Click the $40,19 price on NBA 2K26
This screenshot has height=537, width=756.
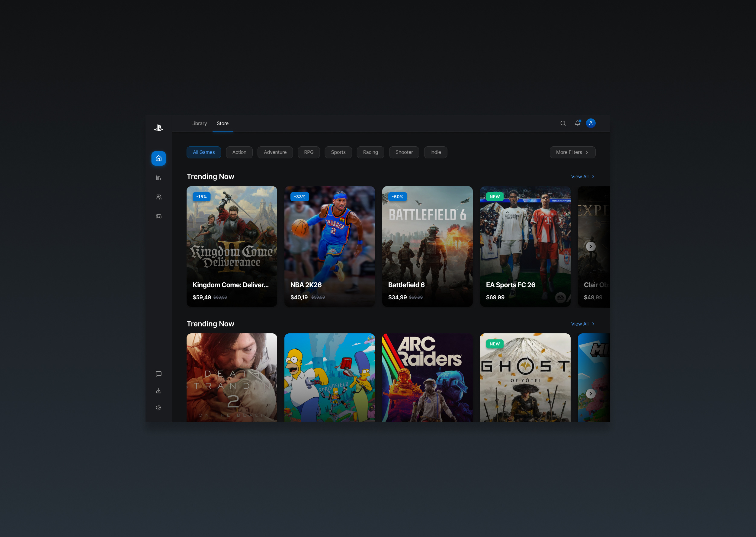(x=299, y=297)
